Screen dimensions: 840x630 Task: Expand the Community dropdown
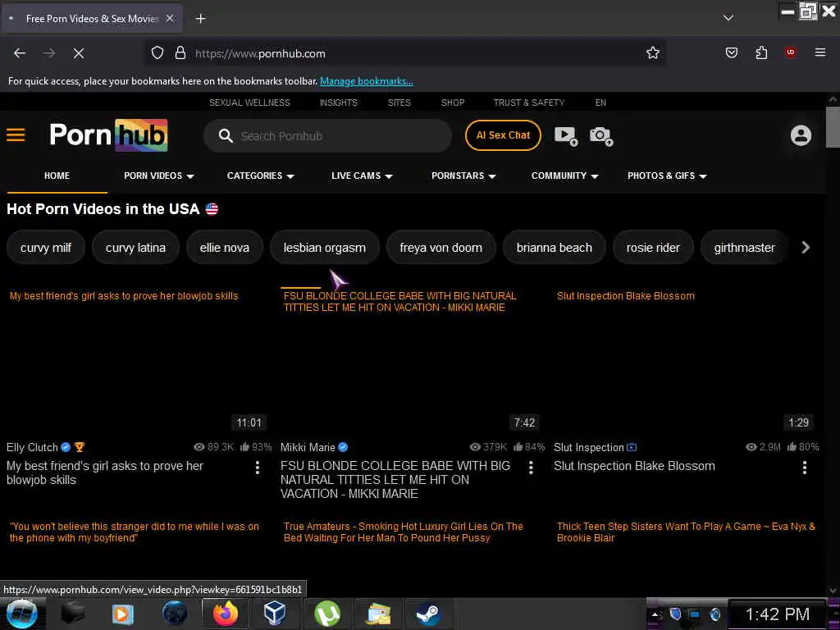coord(564,176)
